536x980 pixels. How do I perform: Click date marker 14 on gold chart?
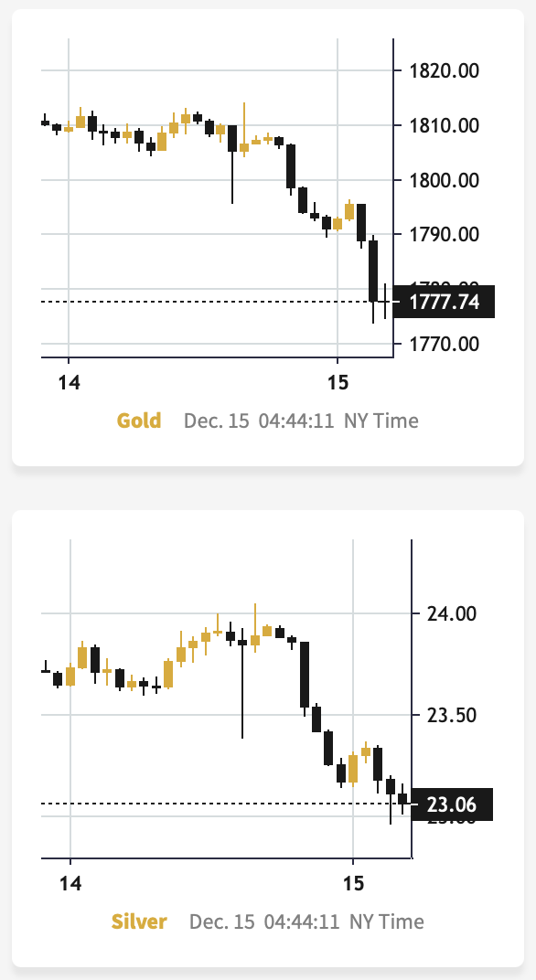pyautogui.click(x=69, y=382)
